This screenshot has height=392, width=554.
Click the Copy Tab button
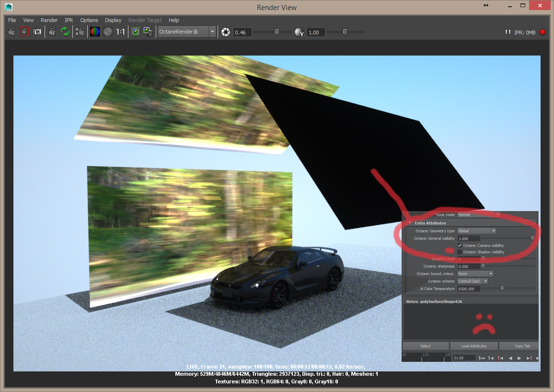(519, 346)
